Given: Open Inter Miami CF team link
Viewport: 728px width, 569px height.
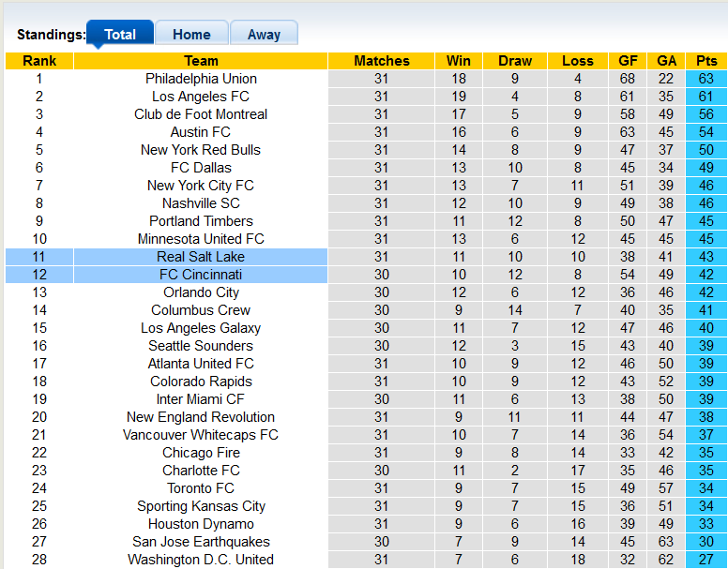Looking at the screenshot, I should 201,399.
